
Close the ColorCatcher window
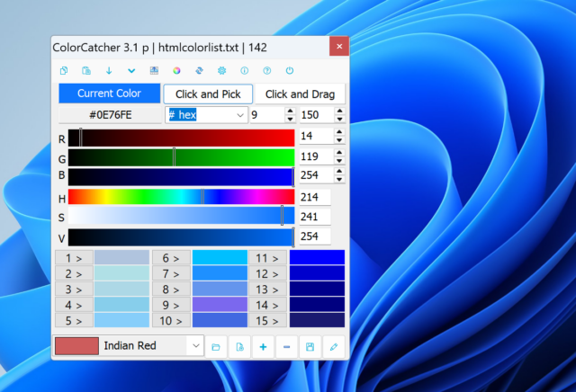[x=339, y=46]
